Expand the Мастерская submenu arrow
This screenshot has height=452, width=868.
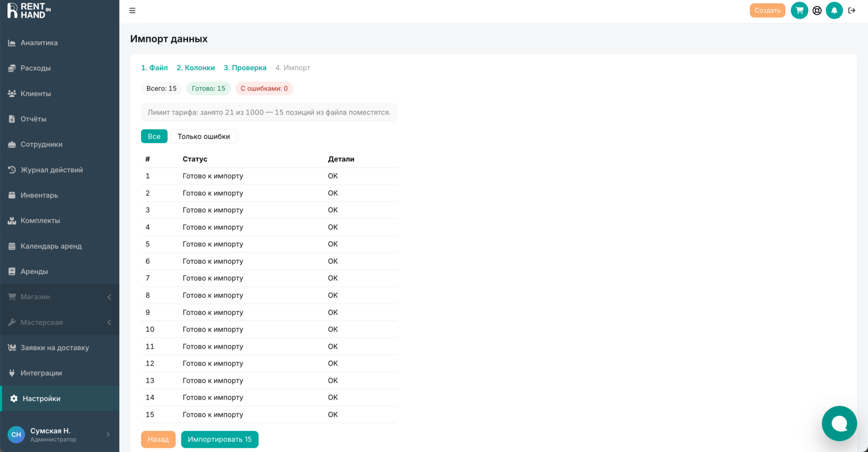[x=109, y=322]
